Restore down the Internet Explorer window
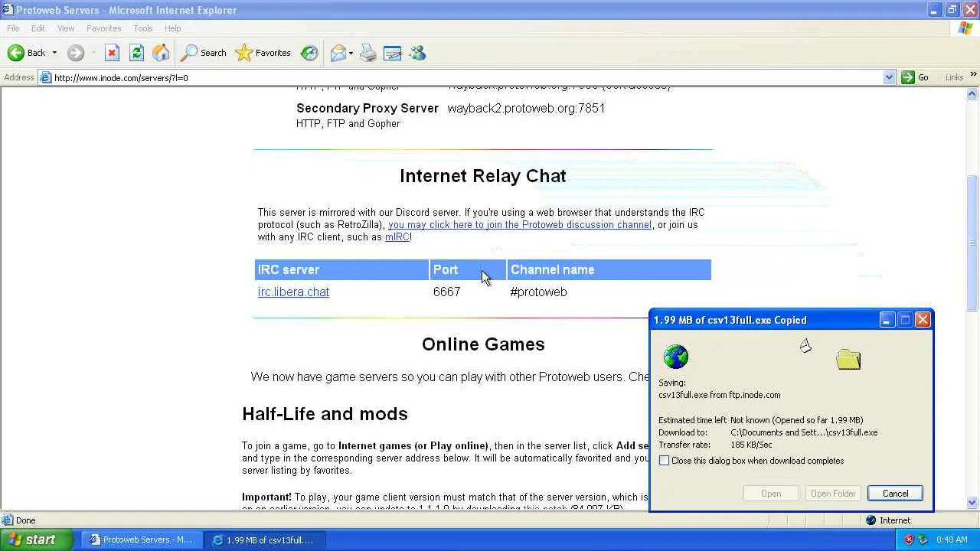Viewport: 980px width, 551px height. pos(952,10)
